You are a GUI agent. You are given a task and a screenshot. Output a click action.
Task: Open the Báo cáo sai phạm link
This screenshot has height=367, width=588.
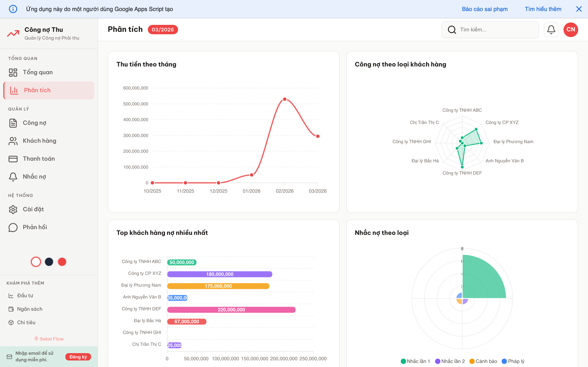coord(485,9)
